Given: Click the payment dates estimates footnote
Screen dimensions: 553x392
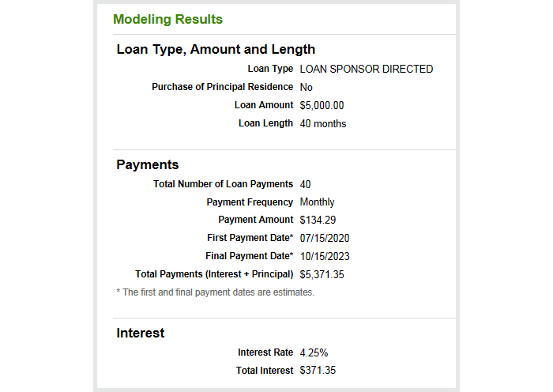Looking at the screenshot, I should (215, 292).
